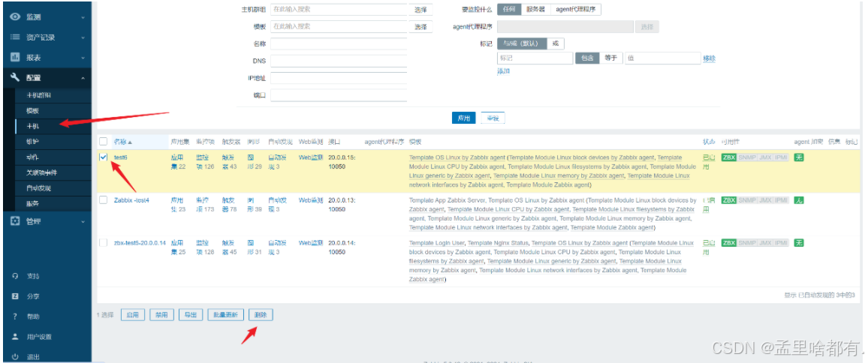Click the 重设 filter reset button
This screenshot has height=363, width=868.
point(492,118)
